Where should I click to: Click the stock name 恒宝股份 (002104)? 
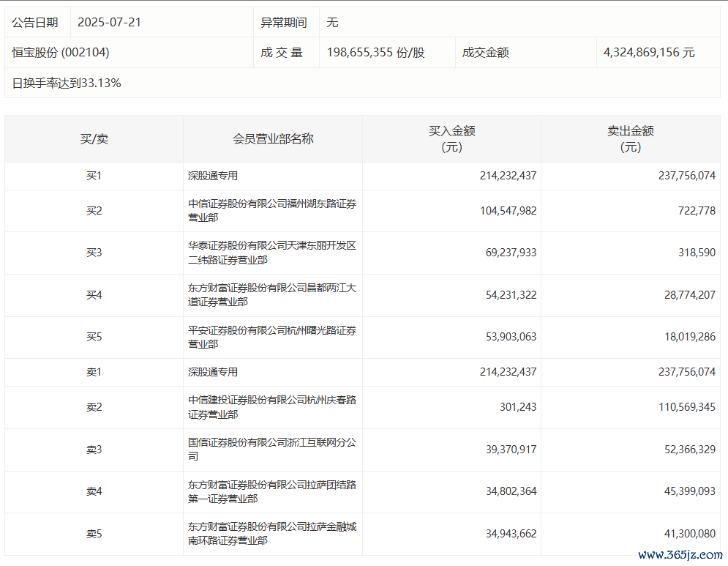tap(61, 53)
